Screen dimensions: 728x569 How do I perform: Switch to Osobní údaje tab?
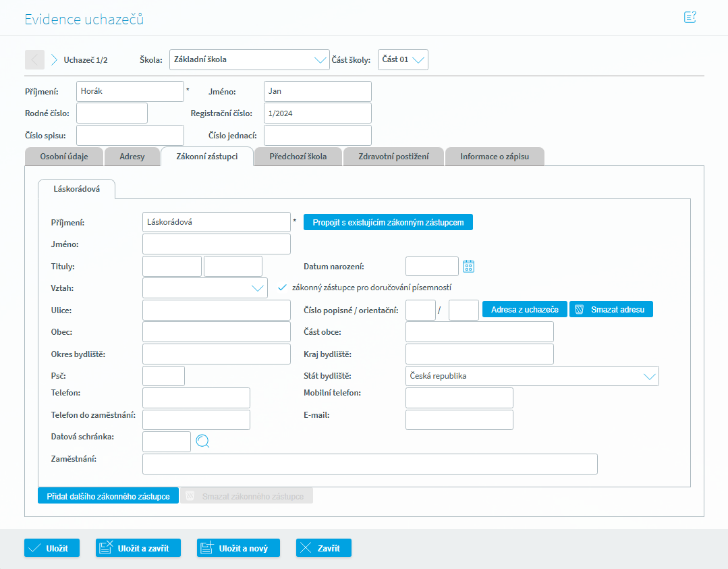point(63,157)
